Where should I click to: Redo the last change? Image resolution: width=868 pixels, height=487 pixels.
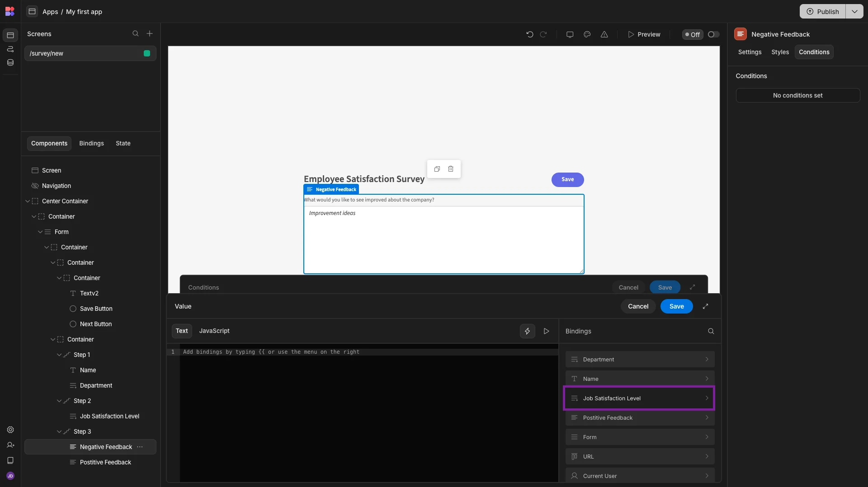point(543,34)
